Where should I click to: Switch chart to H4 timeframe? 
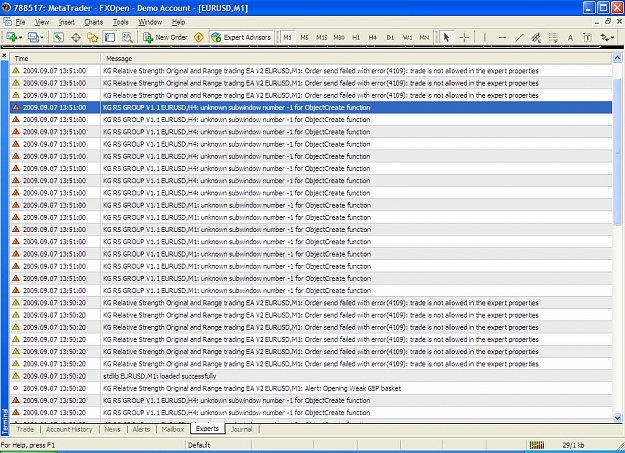point(372,37)
